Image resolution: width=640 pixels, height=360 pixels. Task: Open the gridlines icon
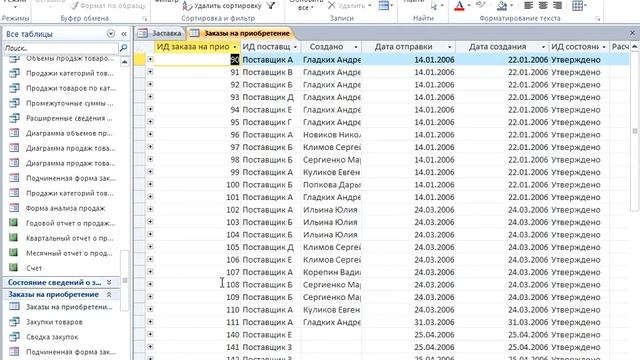coord(577,6)
